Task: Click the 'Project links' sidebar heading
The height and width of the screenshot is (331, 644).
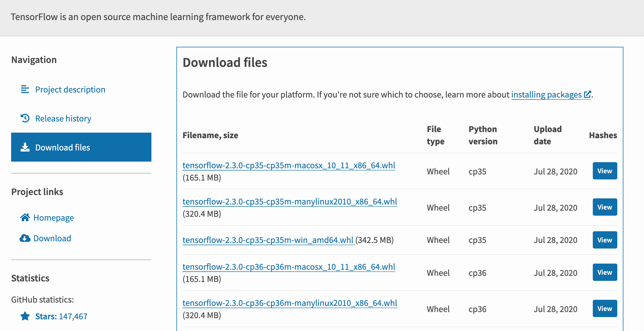Action: coord(37,192)
